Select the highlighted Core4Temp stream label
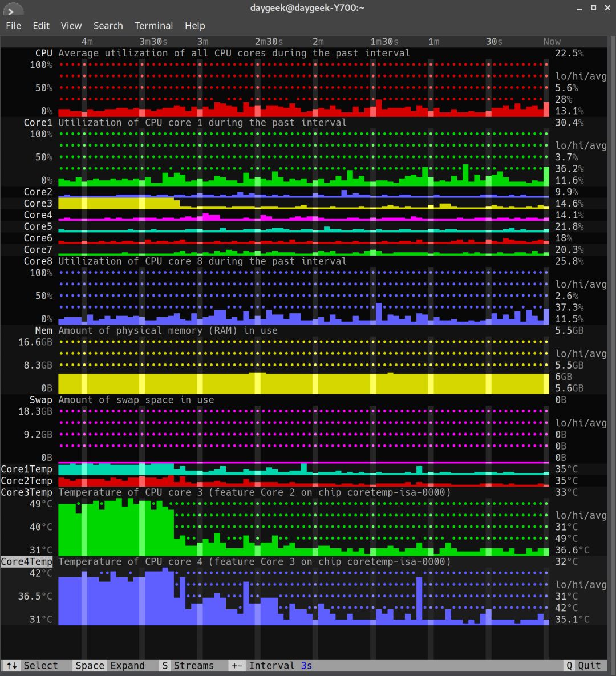 click(x=26, y=561)
